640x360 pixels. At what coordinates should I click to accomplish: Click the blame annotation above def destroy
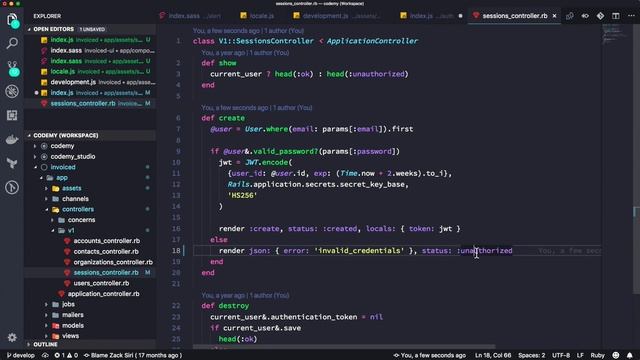click(x=245, y=296)
